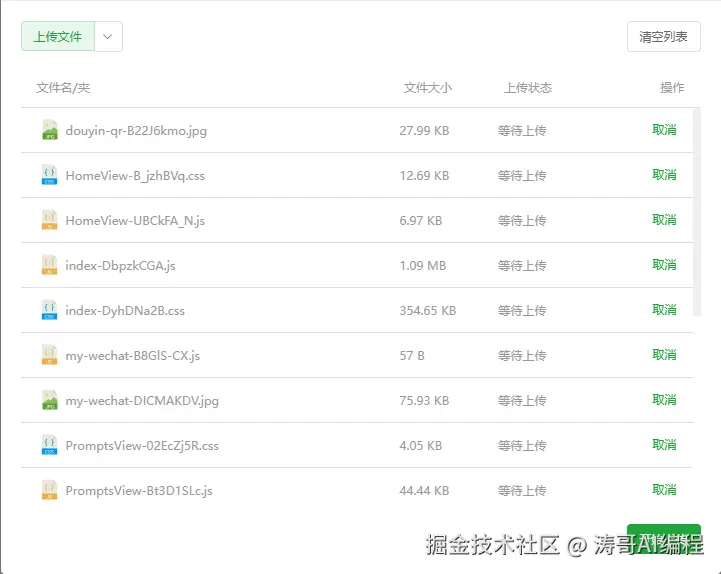Click the 75.93 KB size value
The image size is (721, 574).
[x=424, y=401]
